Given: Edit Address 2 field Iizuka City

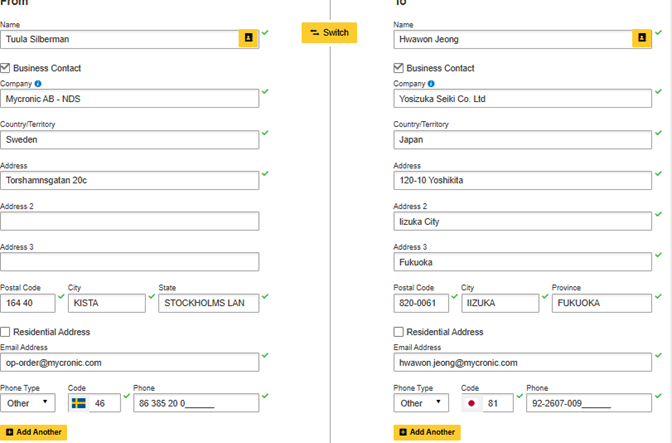Looking at the screenshot, I should (x=522, y=221).
